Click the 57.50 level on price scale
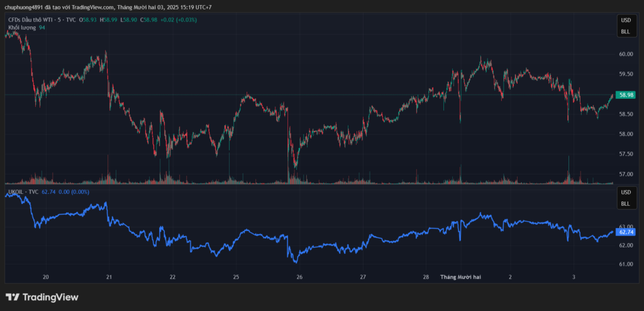644x311 pixels. pyautogui.click(x=625, y=154)
